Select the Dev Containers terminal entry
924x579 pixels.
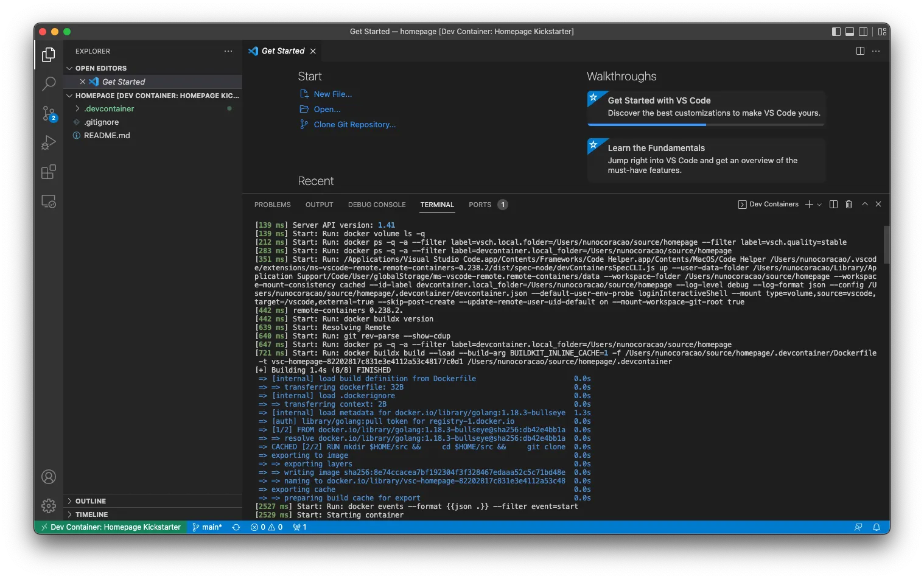point(768,205)
